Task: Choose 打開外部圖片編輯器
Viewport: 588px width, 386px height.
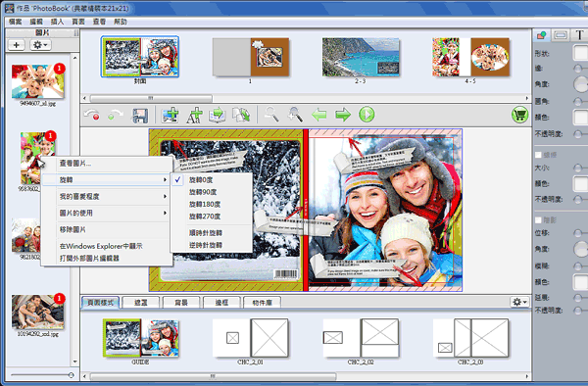Action: pos(107,259)
